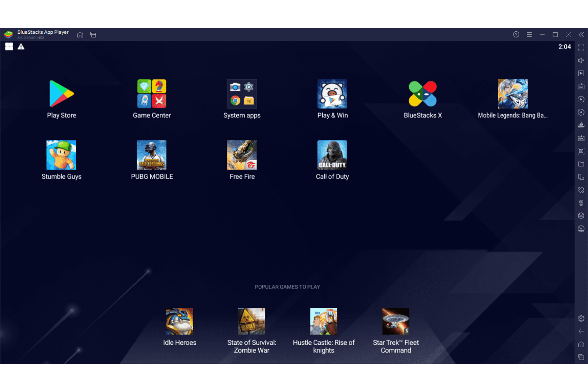Open keyboard game controls

(x=581, y=86)
